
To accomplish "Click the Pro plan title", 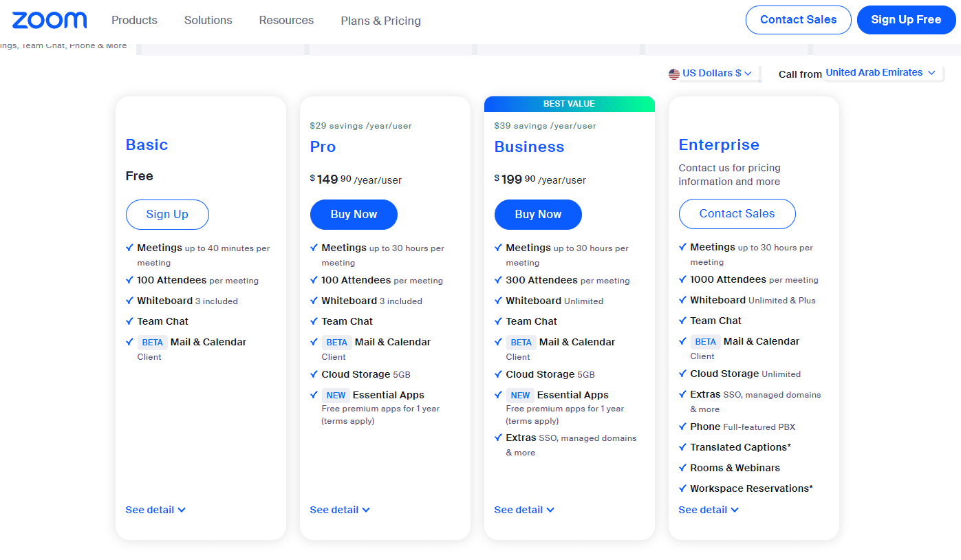I will [323, 147].
